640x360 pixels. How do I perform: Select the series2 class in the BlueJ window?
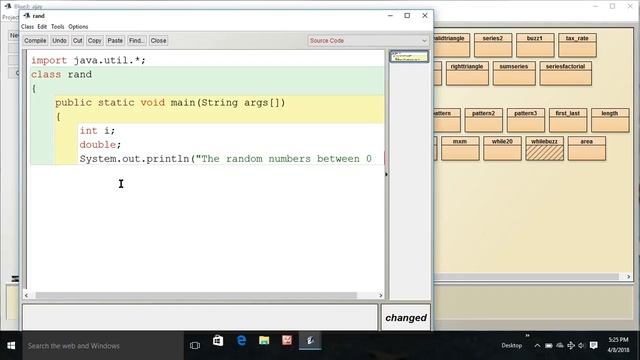click(x=493, y=45)
